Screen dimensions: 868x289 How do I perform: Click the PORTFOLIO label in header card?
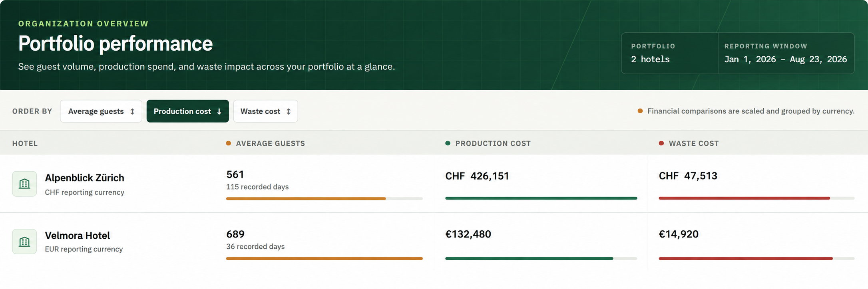click(x=653, y=46)
